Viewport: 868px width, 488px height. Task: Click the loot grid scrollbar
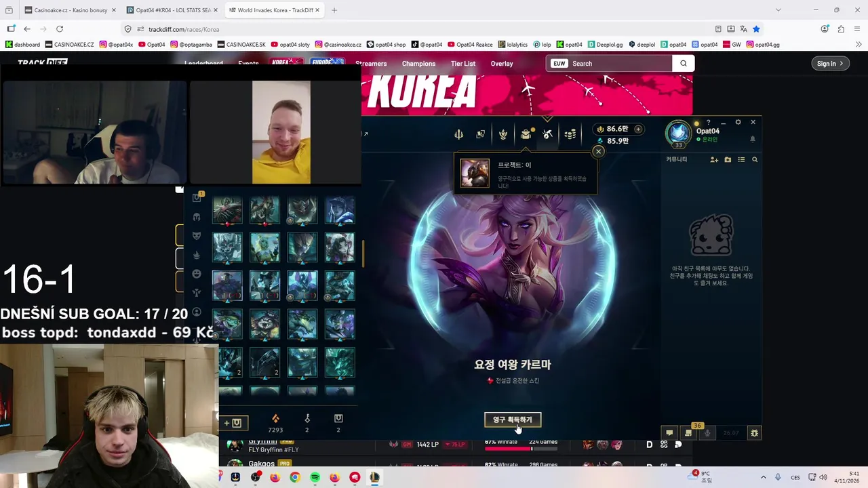pos(363,253)
